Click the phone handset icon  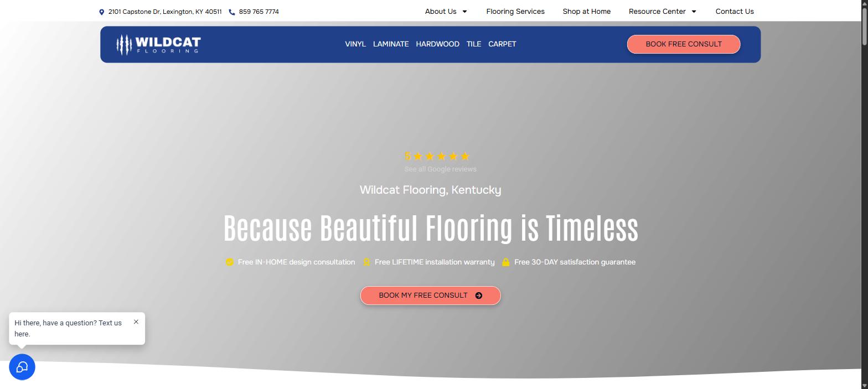[232, 12]
